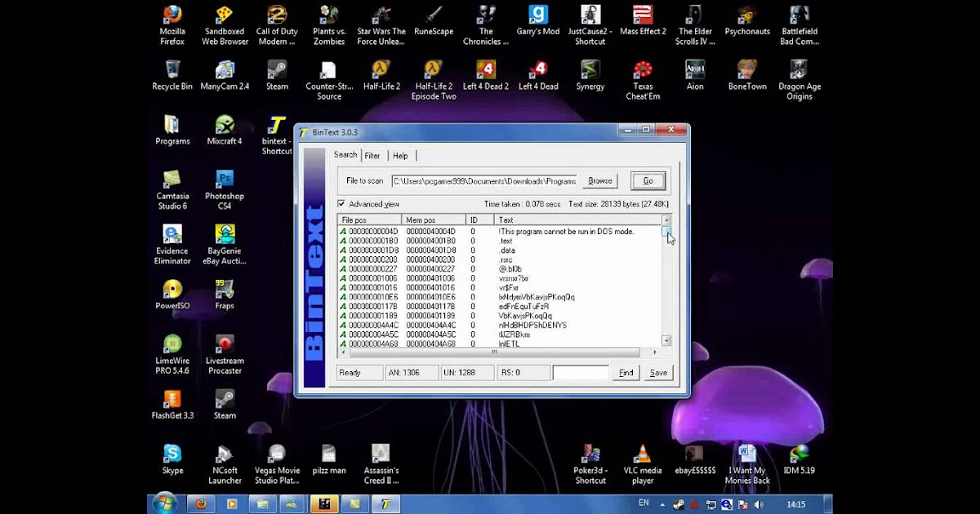Click the Find button
This screenshot has height=514, width=980.
click(626, 373)
